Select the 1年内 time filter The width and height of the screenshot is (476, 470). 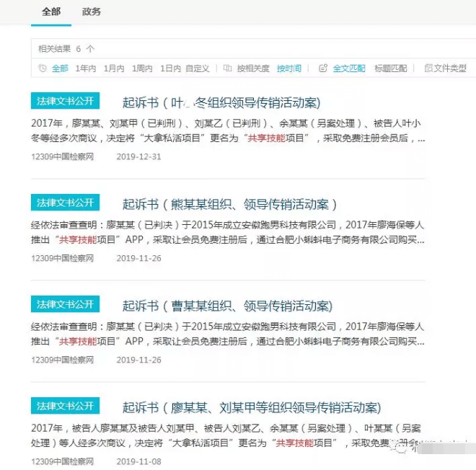[x=86, y=68]
